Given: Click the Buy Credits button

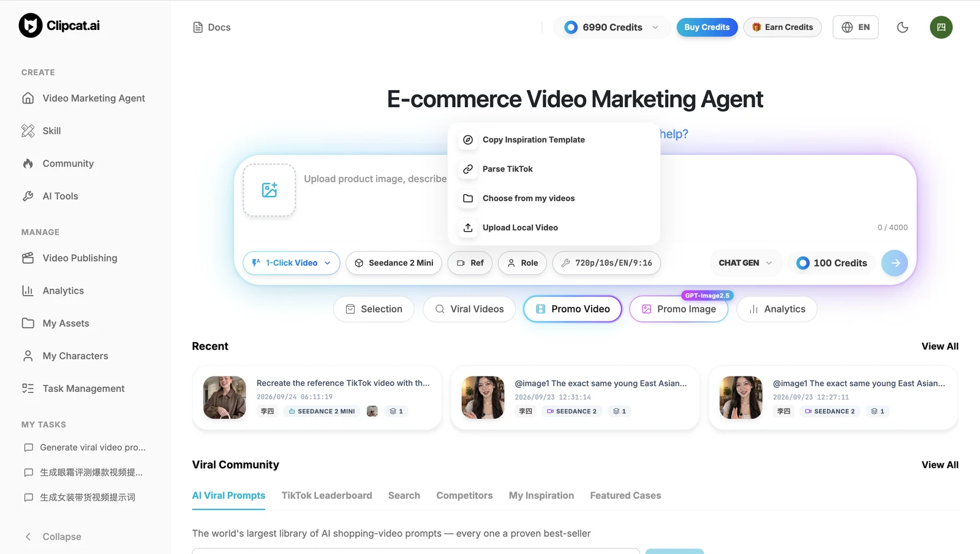Looking at the screenshot, I should coord(707,28).
